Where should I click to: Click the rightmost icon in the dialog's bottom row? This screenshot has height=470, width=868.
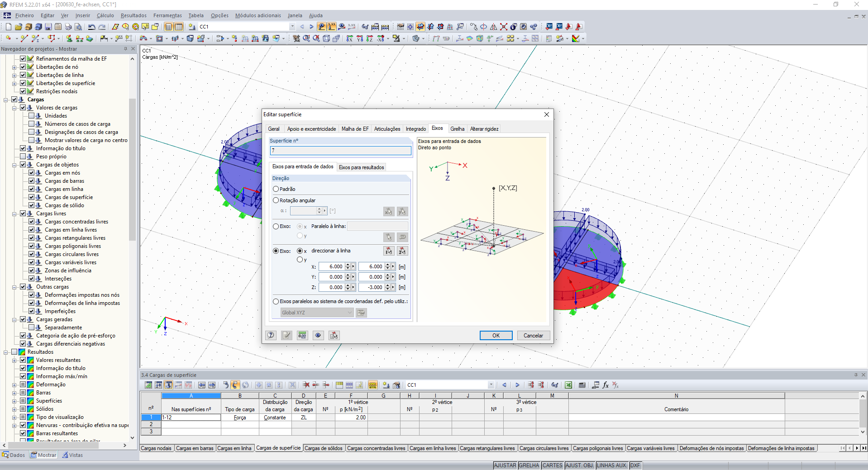(x=334, y=335)
